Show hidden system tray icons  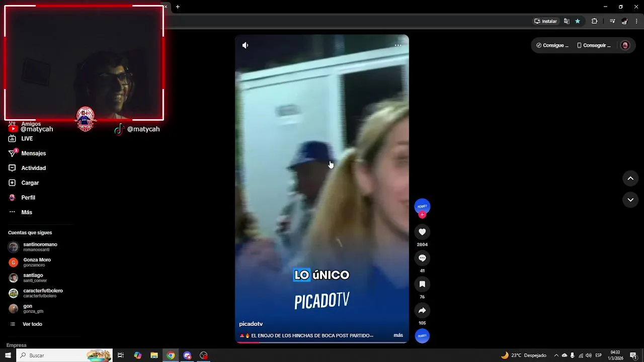pyautogui.click(x=556, y=355)
